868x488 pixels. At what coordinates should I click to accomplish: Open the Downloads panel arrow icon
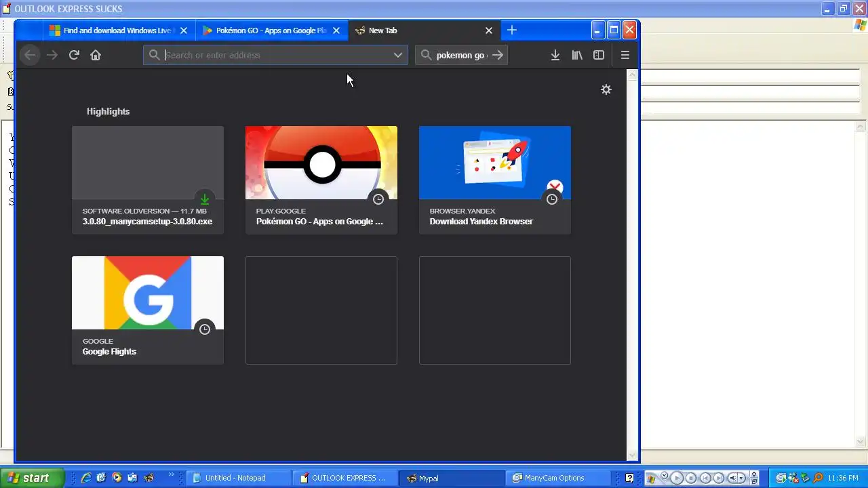(x=555, y=55)
